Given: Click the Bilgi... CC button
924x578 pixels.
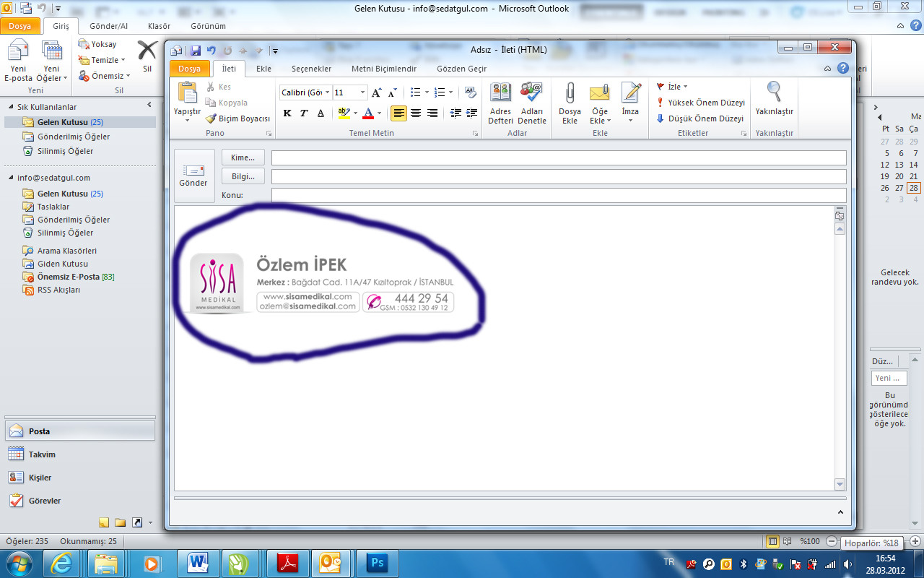Looking at the screenshot, I should 243,176.
